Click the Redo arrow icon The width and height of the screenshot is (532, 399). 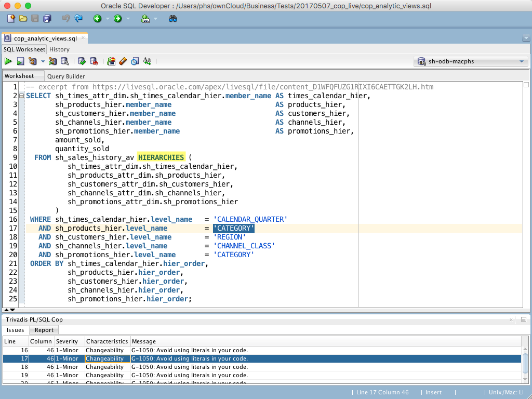pyautogui.click(x=78, y=19)
